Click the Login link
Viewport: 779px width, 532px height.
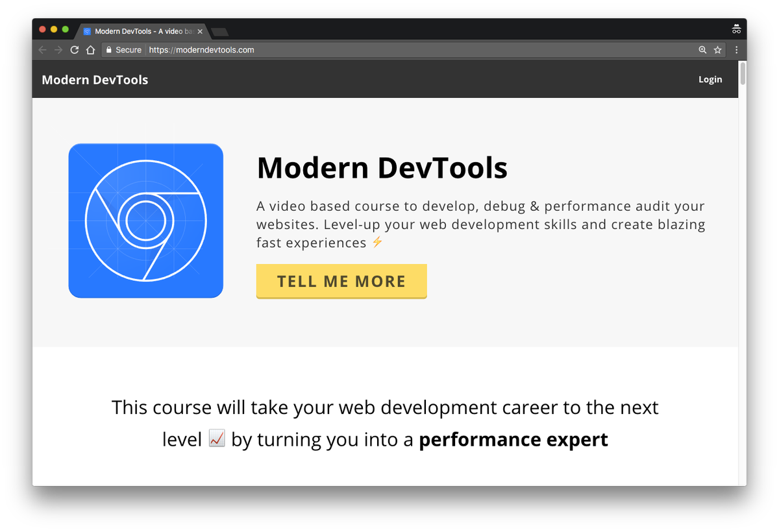tap(710, 79)
